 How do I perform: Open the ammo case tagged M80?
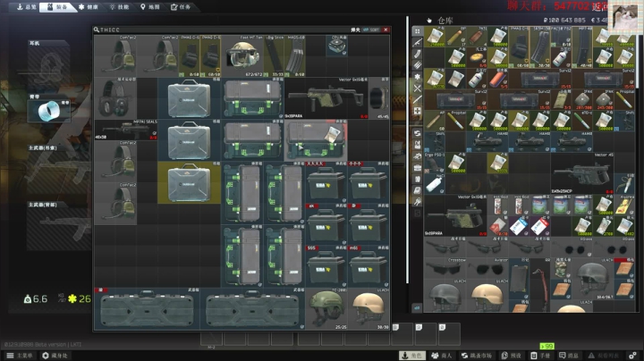tap(369, 266)
